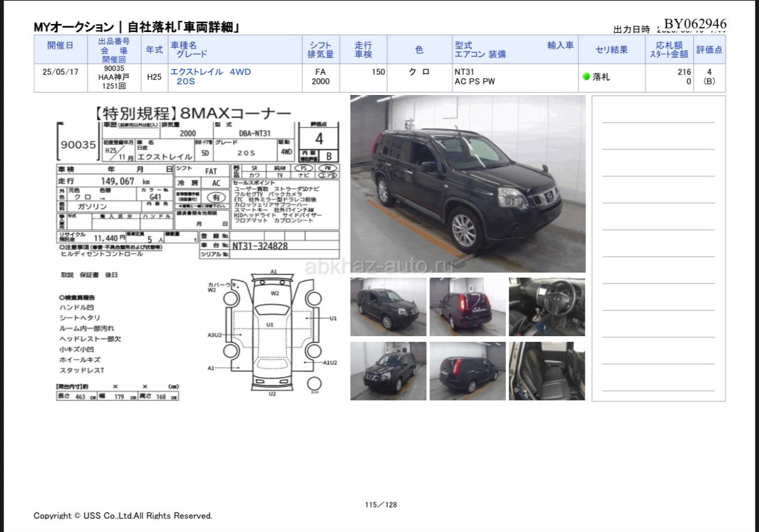Click the セリ結果 column header
759x532 pixels.
(x=611, y=49)
